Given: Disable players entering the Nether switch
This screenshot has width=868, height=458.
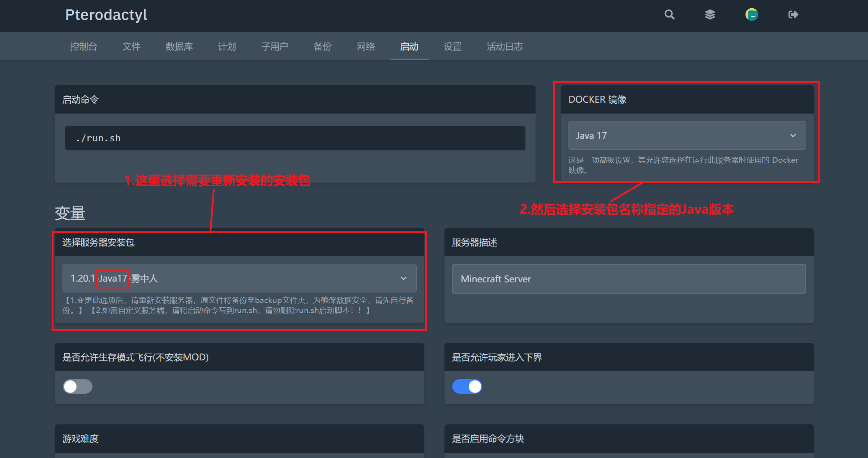Looking at the screenshot, I should tap(467, 386).
